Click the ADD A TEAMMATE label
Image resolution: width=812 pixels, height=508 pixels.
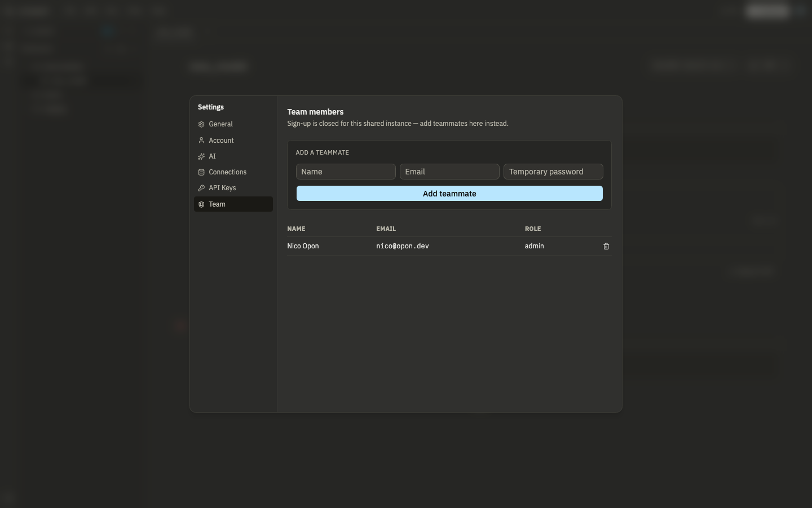[323, 152]
